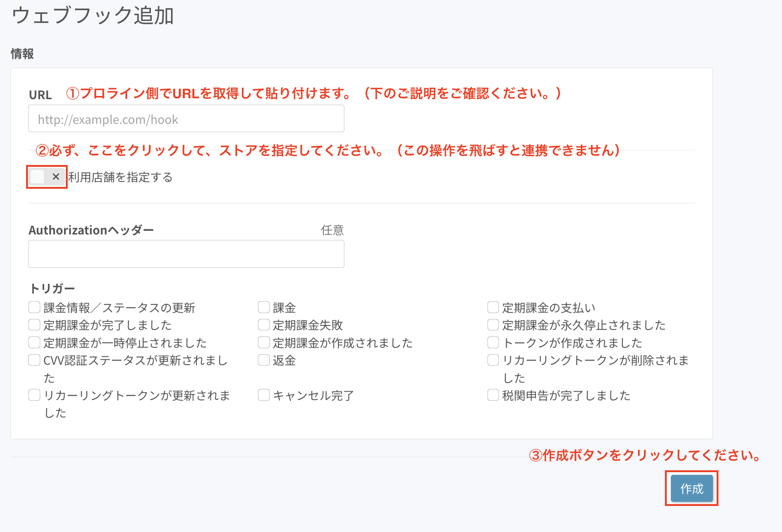
Task: Select the トークンが作成されました checkbox
Action: (x=493, y=342)
